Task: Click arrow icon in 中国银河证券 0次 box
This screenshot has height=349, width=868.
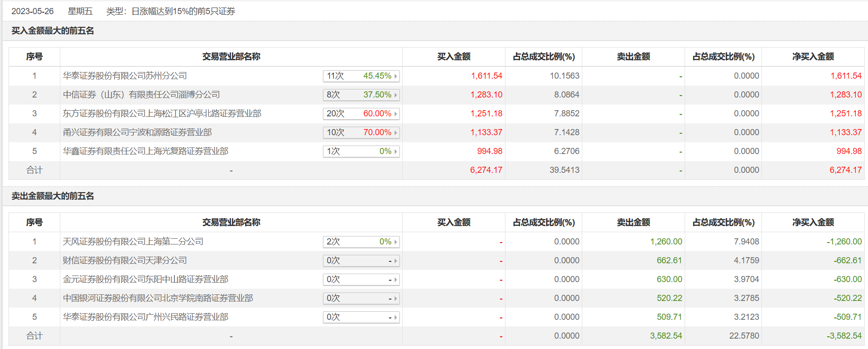Action: tap(396, 298)
